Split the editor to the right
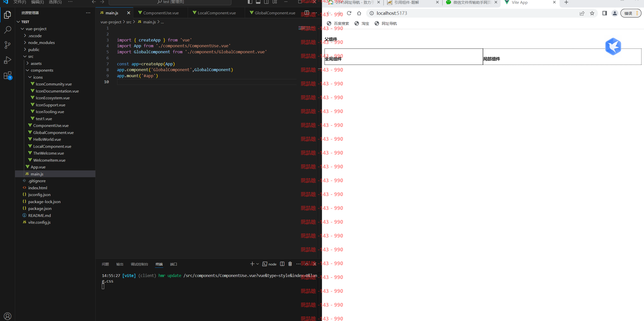This screenshot has height=321, width=644. (x=307, y=13)
